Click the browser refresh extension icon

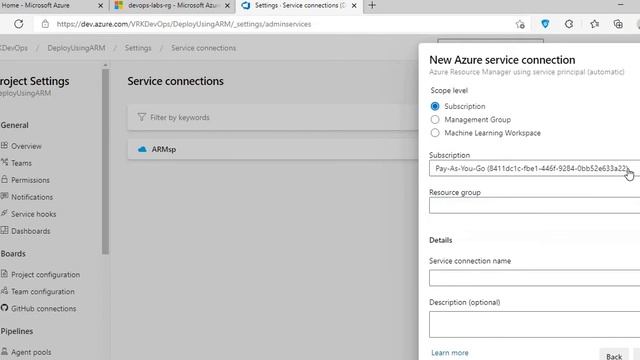(569, 24)
